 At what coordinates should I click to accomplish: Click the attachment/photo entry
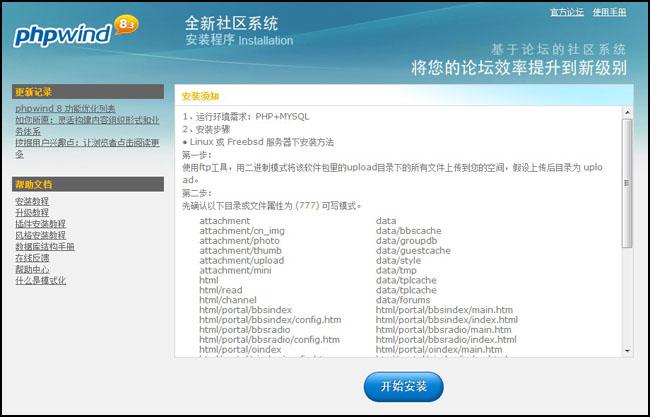click(239, 240)
